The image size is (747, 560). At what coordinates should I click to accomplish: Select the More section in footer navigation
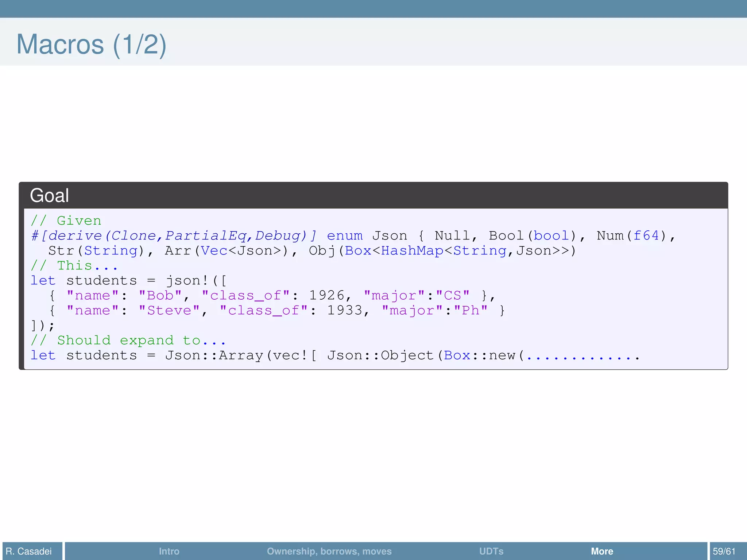602,551
